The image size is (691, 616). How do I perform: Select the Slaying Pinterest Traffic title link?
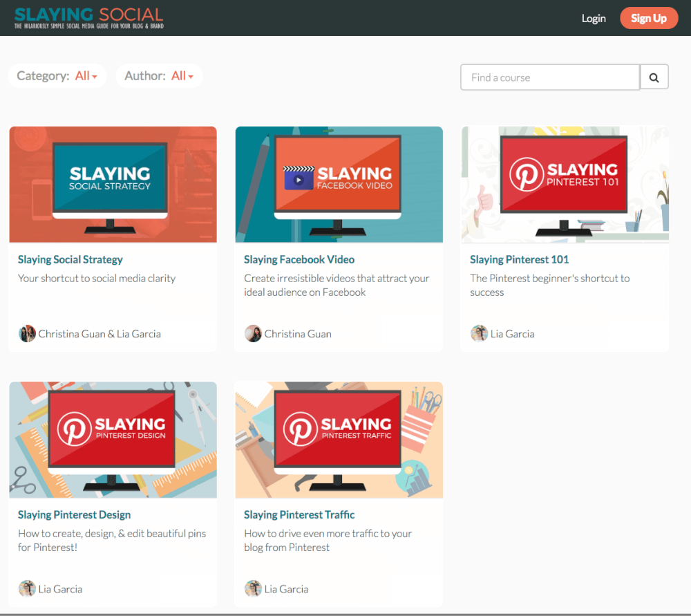coord(299,514)
